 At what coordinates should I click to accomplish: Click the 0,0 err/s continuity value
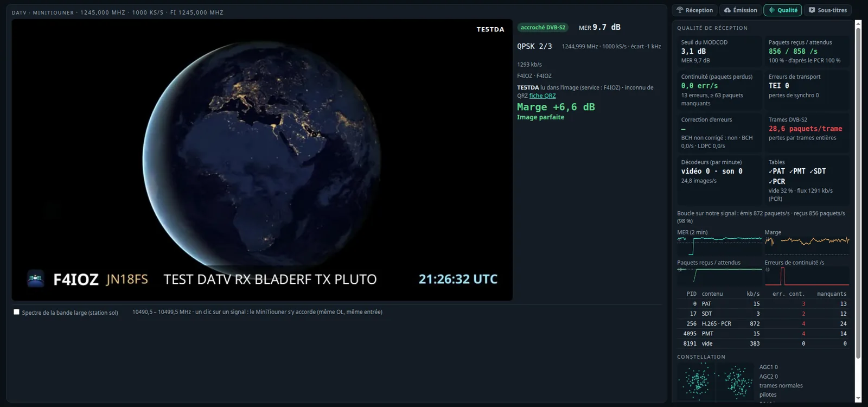pyautogui.click(x=699, y=86)
